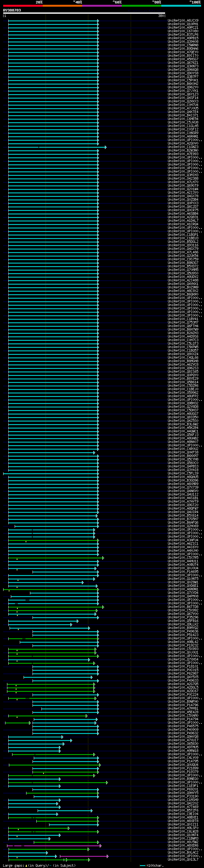Screen dimensions: 204x868
Task: Click the green ~80% identity color bar
Action: 142,6
